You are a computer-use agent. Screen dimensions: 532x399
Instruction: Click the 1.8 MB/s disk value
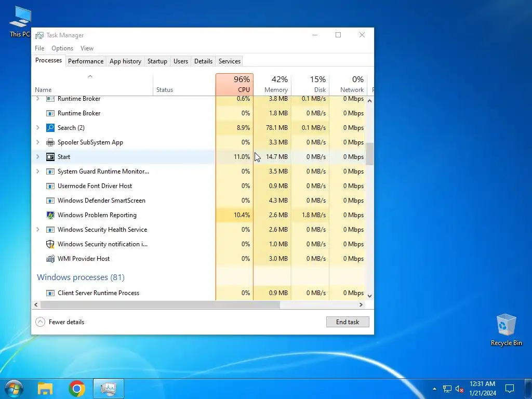pyautogui.click(x=313, y=215)
